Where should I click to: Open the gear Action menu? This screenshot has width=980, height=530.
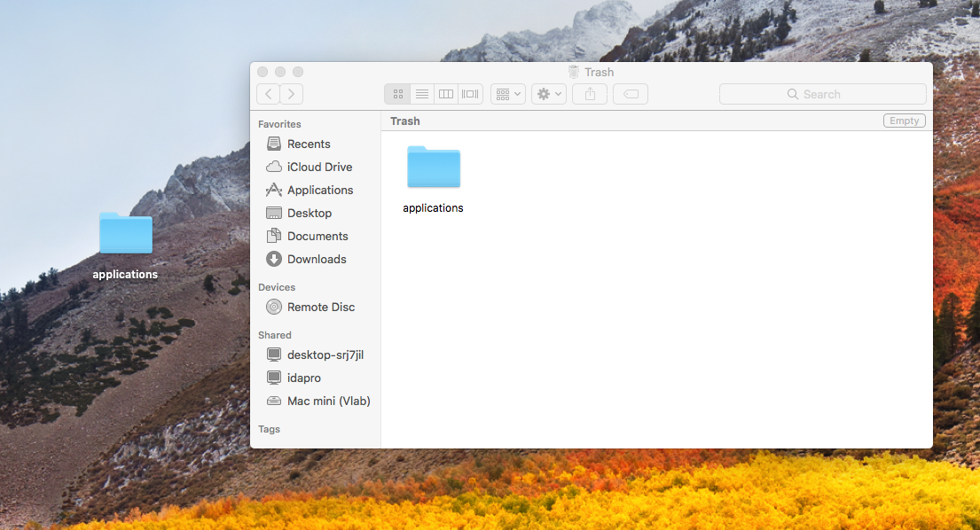coord(549,94)
